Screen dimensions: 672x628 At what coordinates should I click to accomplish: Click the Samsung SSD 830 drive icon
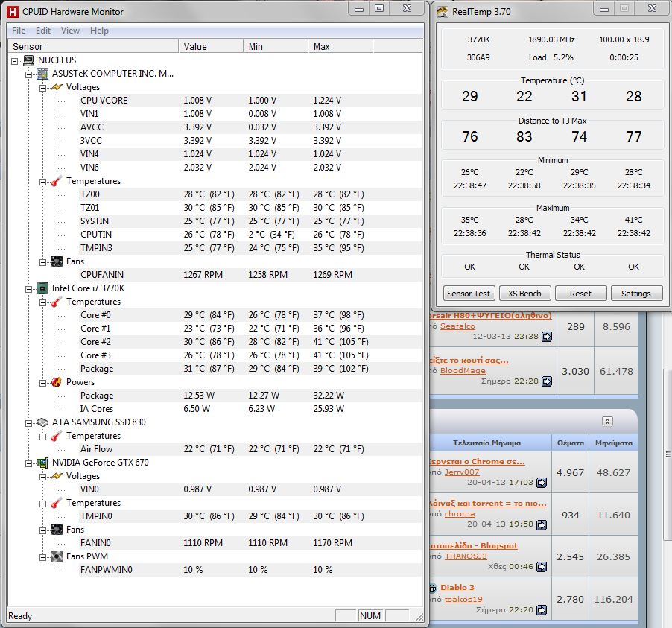click(42, 422)
